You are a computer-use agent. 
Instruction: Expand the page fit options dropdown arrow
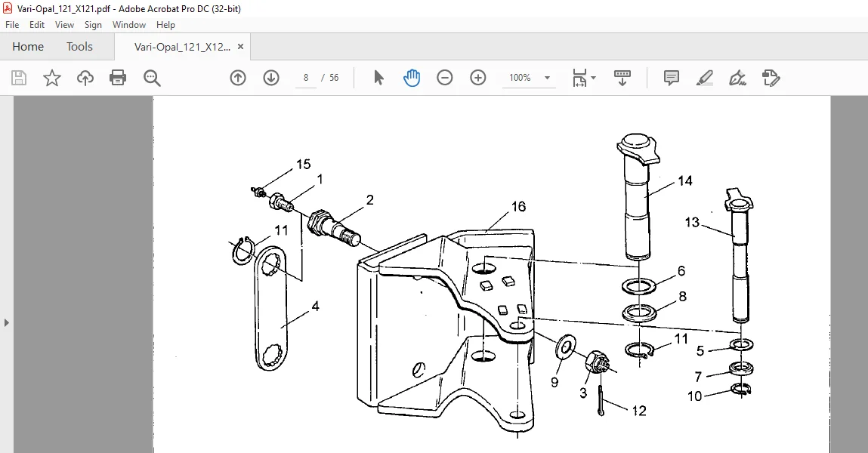(594, 78)
